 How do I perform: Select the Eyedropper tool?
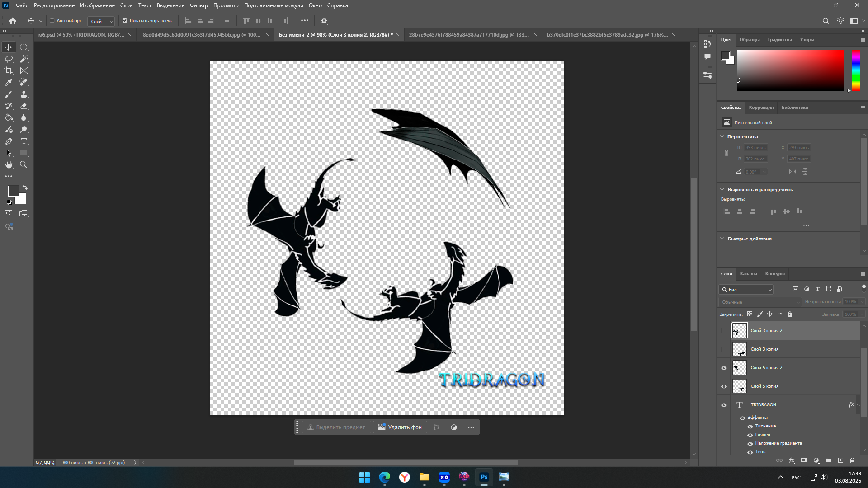(x=9, y=83)
